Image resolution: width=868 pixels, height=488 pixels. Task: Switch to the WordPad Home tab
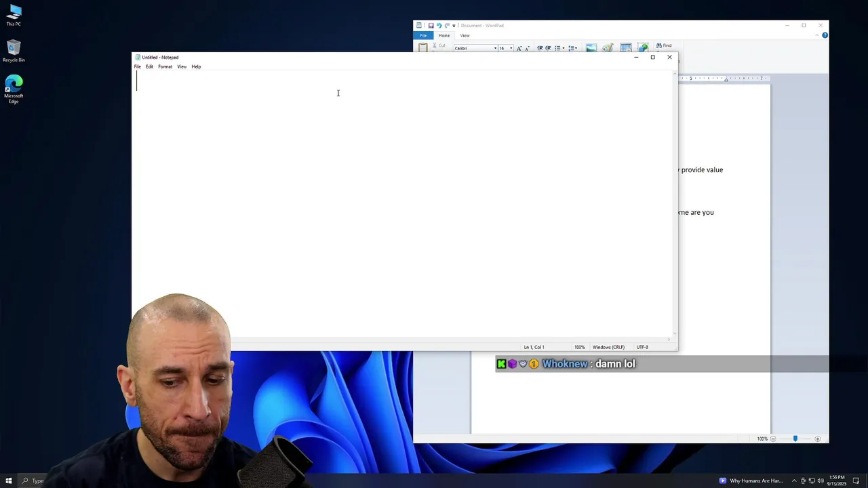pos(443,35)
